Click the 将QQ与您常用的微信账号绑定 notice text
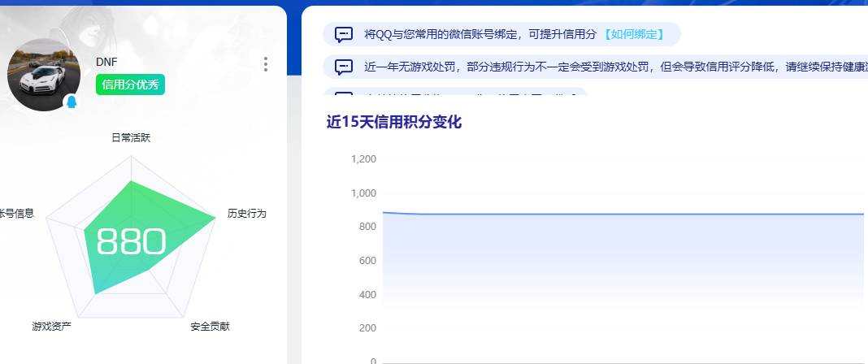Screen dimensions: 868x364 pos(480,34)
